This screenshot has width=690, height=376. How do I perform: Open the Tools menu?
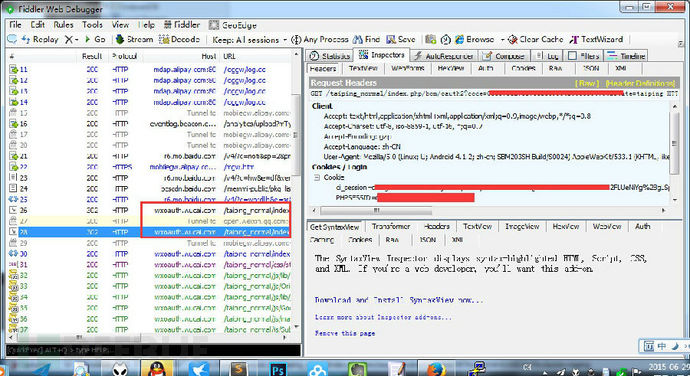click(92, 25)
